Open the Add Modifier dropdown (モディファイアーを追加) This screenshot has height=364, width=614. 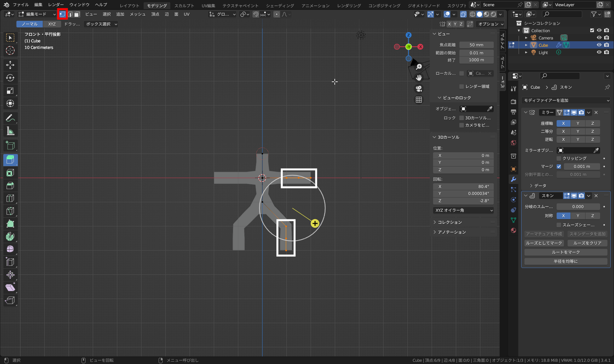coord(566,100)
